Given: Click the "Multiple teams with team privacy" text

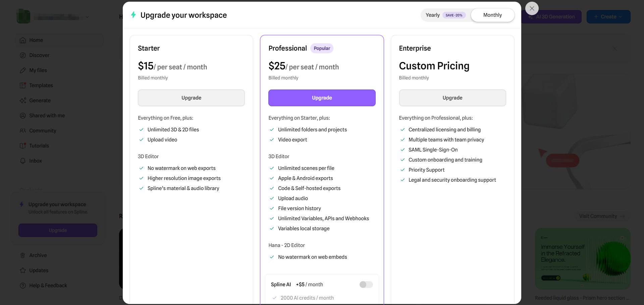Looking at the screenshot, I should (446, 140).
